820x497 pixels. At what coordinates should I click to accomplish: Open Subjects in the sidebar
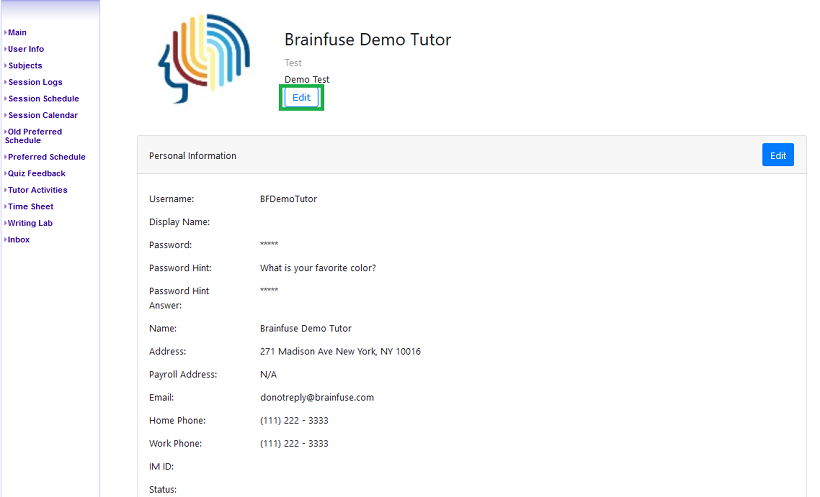coord(25,66)
